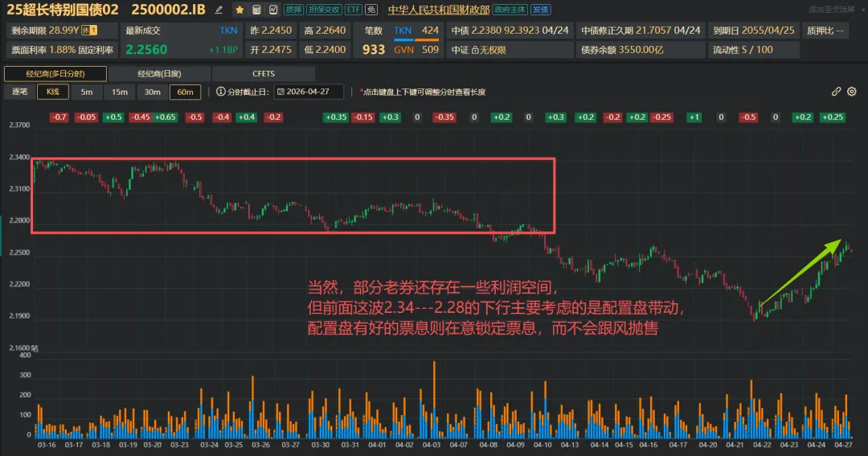Screen dimensions: 868x456
Task: Click the +0.25 daily change badge
Action: tap(833, 117)
